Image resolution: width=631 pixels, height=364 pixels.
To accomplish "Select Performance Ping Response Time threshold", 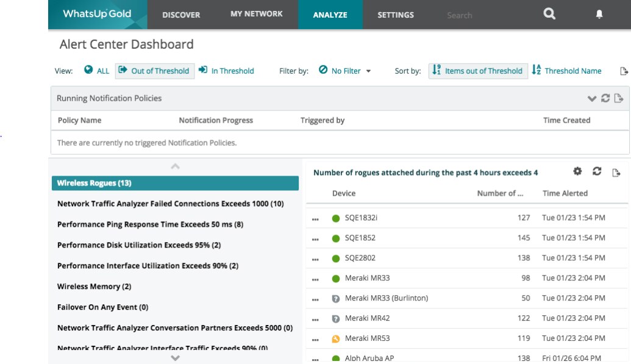I will (150, 224).
